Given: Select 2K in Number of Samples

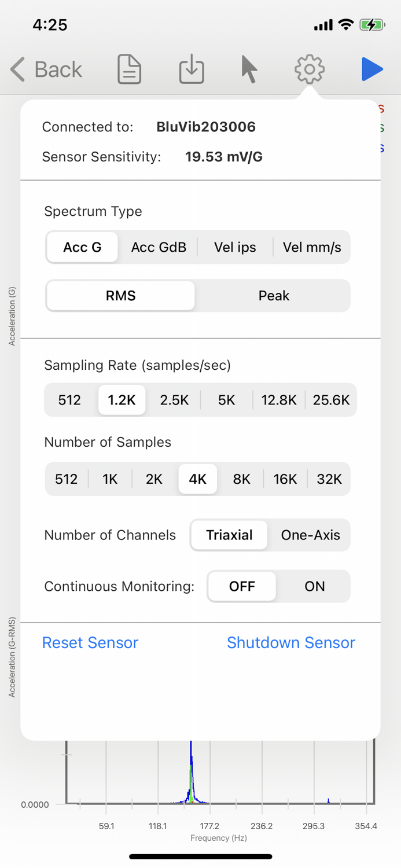Looking at the screenshot, I should [x=154, y=479].
